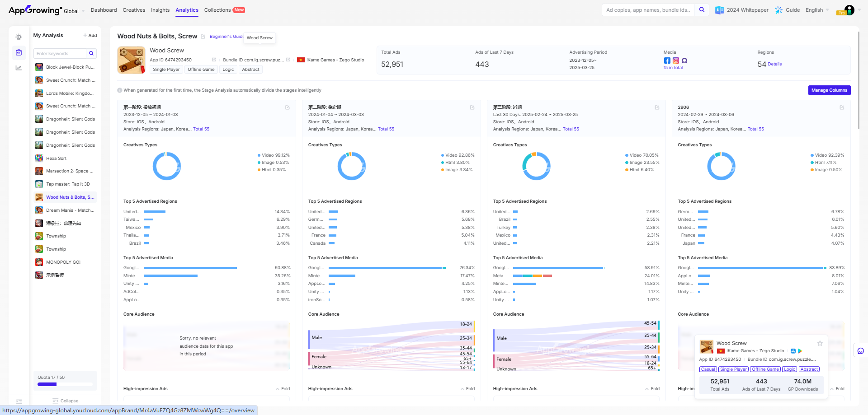
Task: Click the Instagram media icon
Action: 676,61
